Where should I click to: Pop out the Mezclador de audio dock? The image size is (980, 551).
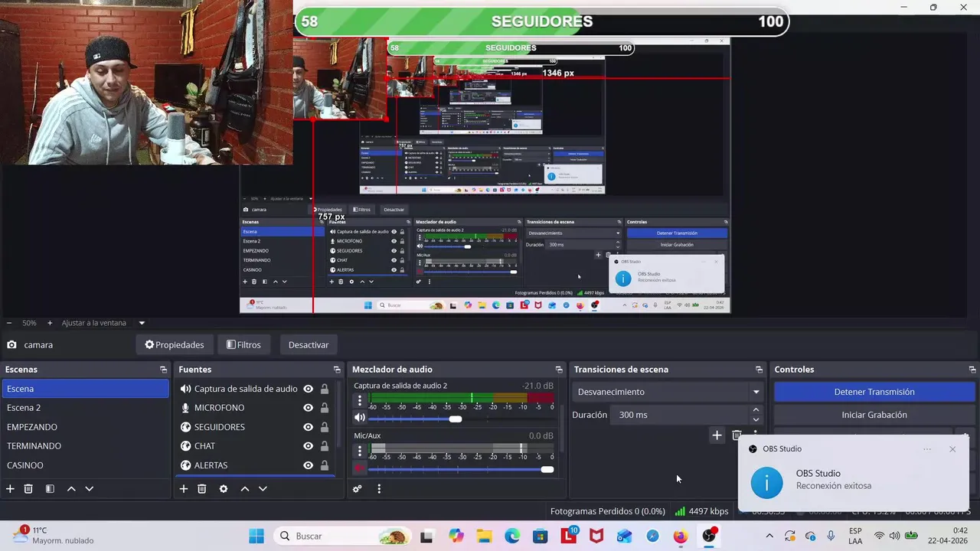click(559, 370)
